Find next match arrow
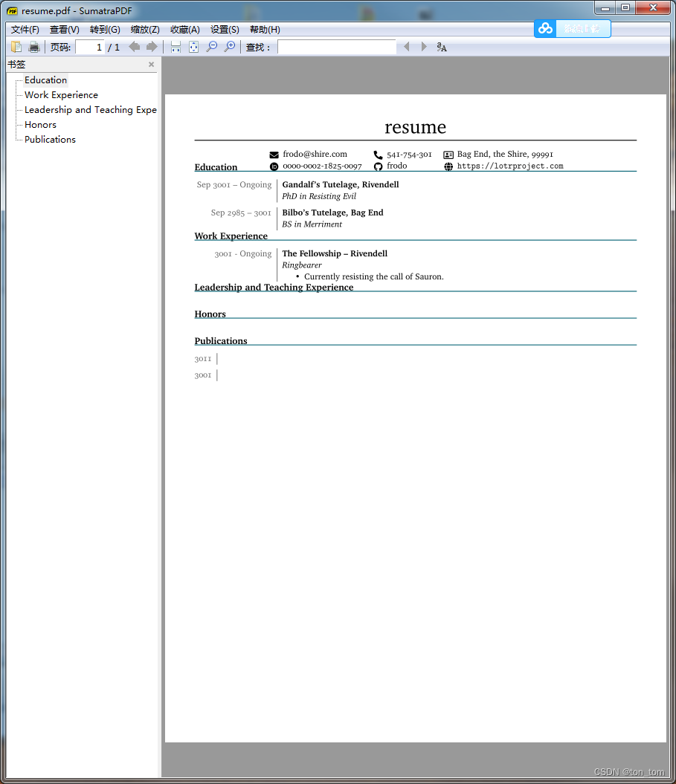This screenshot has height=784, width=676. [424, 47]
